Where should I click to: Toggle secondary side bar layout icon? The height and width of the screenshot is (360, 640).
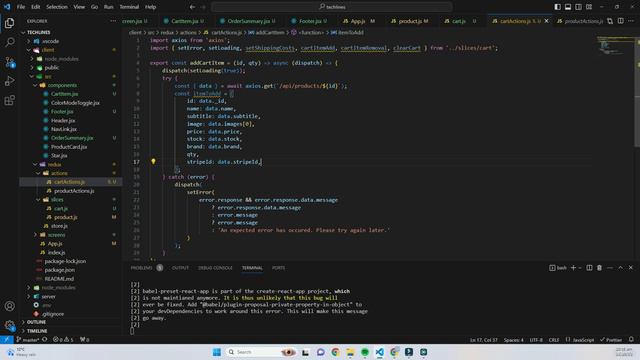click(x=578, y=7)
